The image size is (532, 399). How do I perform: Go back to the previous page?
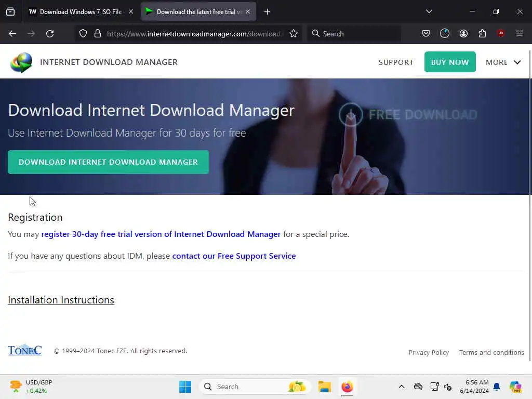(x=12, y=34)
